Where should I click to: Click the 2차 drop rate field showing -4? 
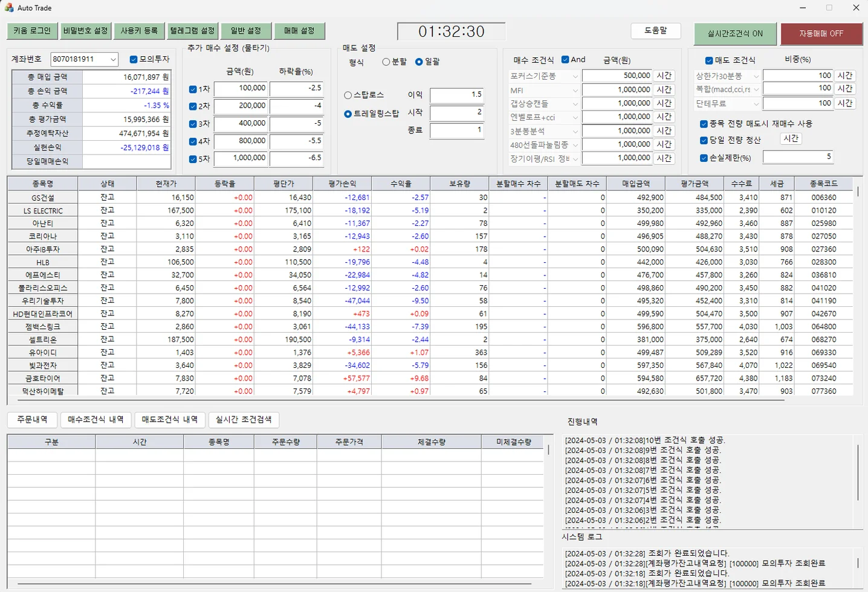[x=296, y=106]
